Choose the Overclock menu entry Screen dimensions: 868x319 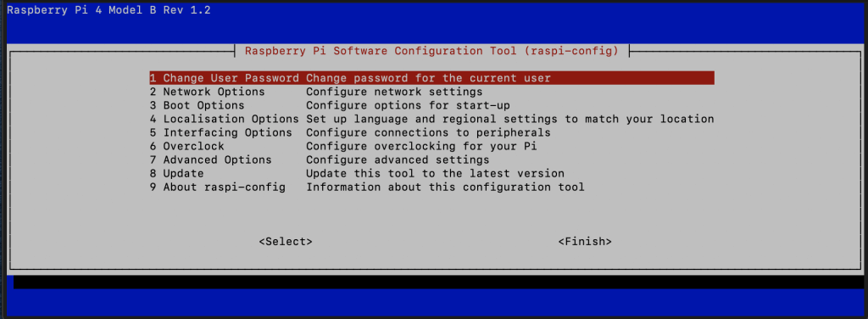point(431,146)
